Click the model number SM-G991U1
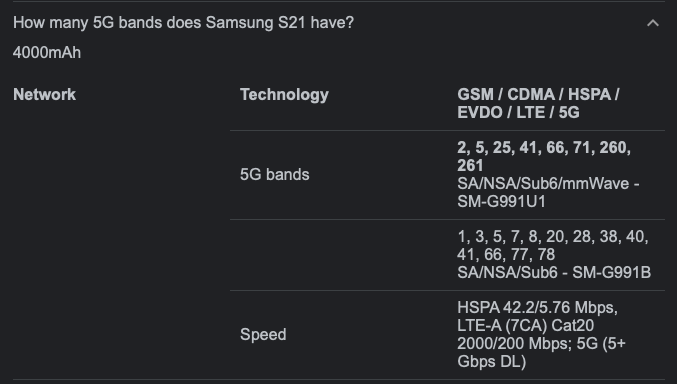The height and width of the screenshot is (384, 677). pyautogui.click(x=502, y=202)
